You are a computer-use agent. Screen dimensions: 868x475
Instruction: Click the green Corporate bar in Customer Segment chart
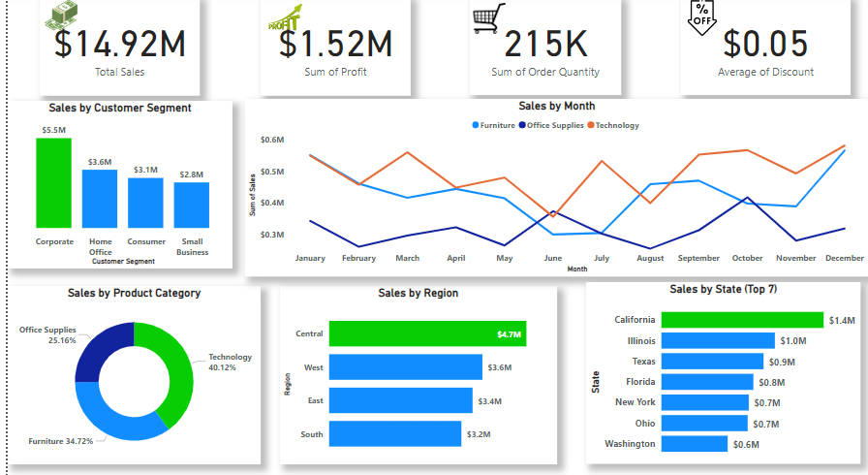pyautogui.click(x=54, y=182)
